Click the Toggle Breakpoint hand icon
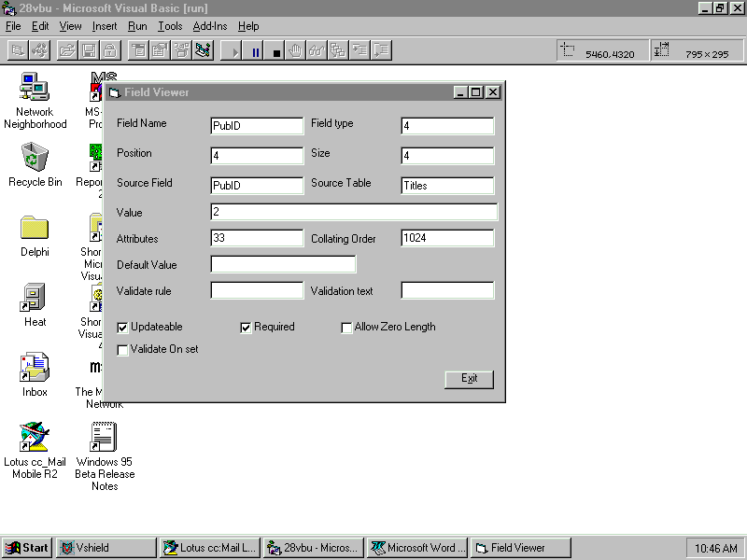This screenshot has height=560, width=747. [x=296, y=51]
